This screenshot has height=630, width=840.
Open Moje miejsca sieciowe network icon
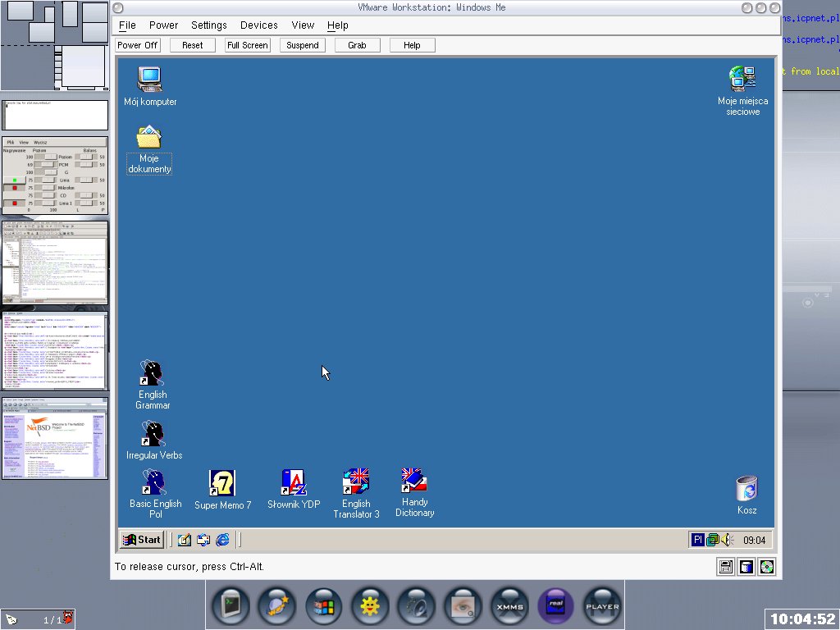742,91
